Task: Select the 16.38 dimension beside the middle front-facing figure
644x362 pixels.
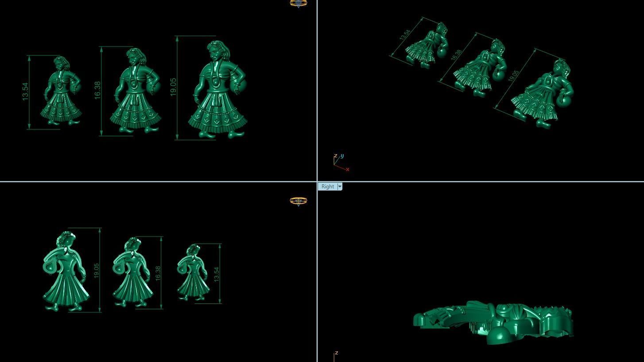Action: click(x=97, y=90)
